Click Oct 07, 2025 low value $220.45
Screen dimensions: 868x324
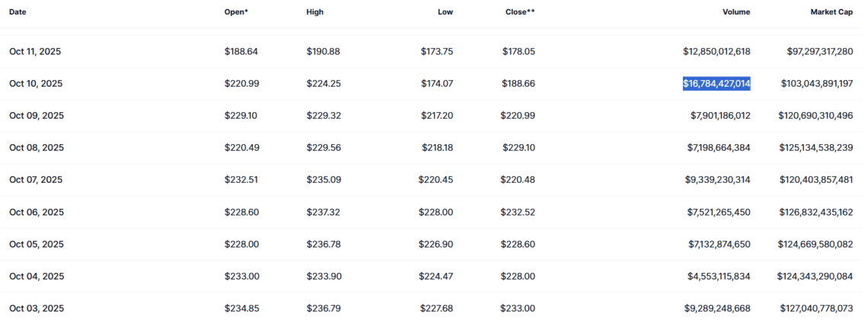[436, 180]
